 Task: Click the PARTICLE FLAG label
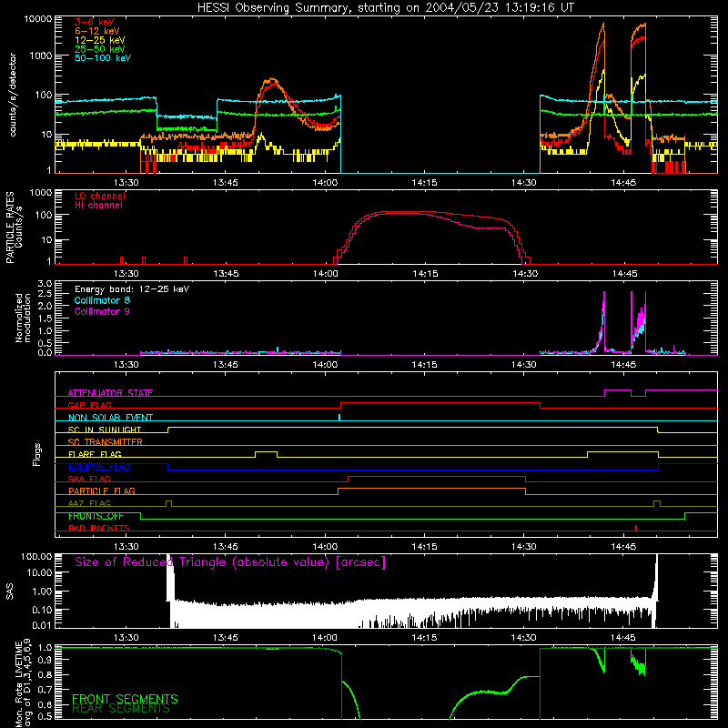[102, 490]
